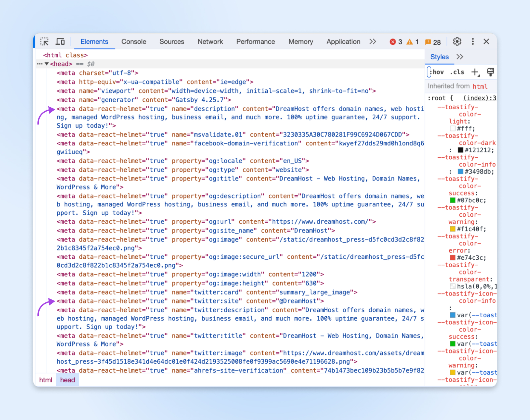Toggle element classes with .cls

[x=457, y=72]
